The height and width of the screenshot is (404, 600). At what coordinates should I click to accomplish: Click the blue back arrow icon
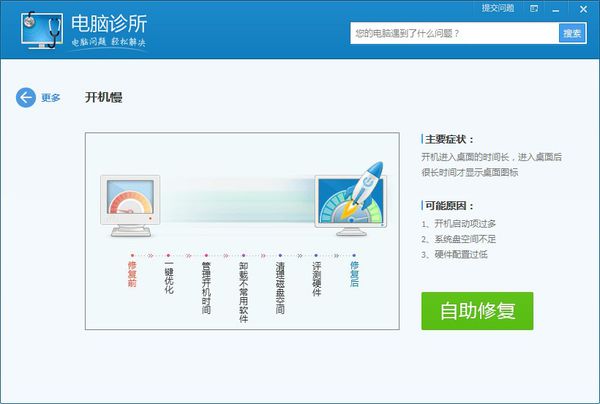(26, 98)
